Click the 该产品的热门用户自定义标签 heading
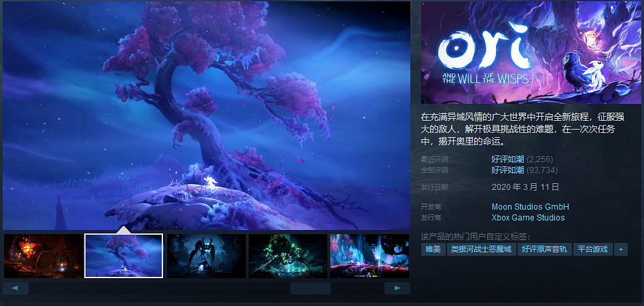This screenshot has height=306, width=644. coord(476,237)
